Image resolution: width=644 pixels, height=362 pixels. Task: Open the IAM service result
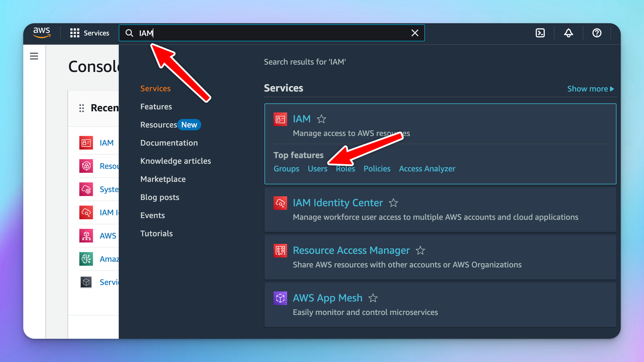302,119
